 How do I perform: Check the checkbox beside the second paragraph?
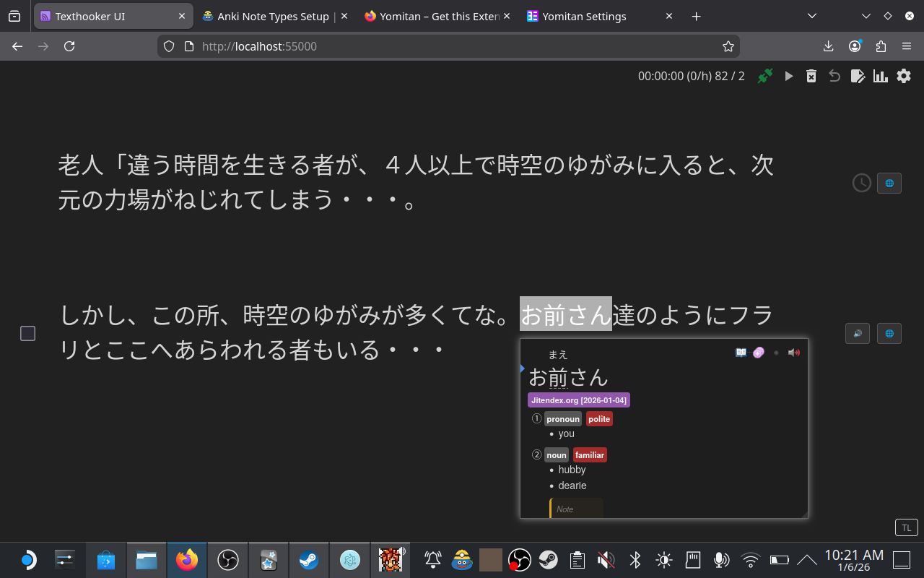point(27,333)
